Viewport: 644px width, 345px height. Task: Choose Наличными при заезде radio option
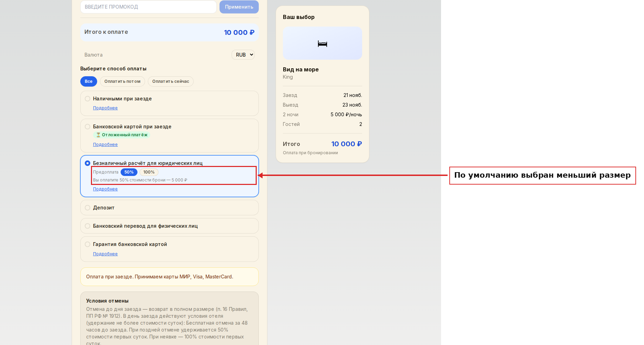pos(88,99)
